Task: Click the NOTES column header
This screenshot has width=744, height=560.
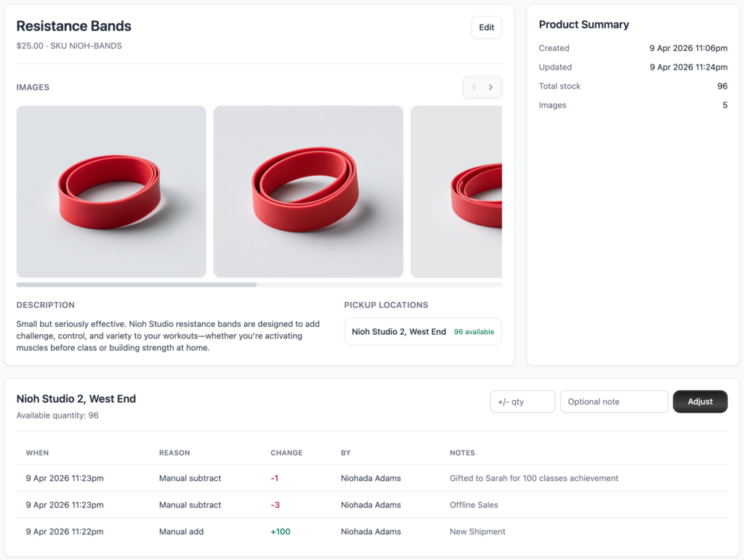Action: [x=462, y=453]
